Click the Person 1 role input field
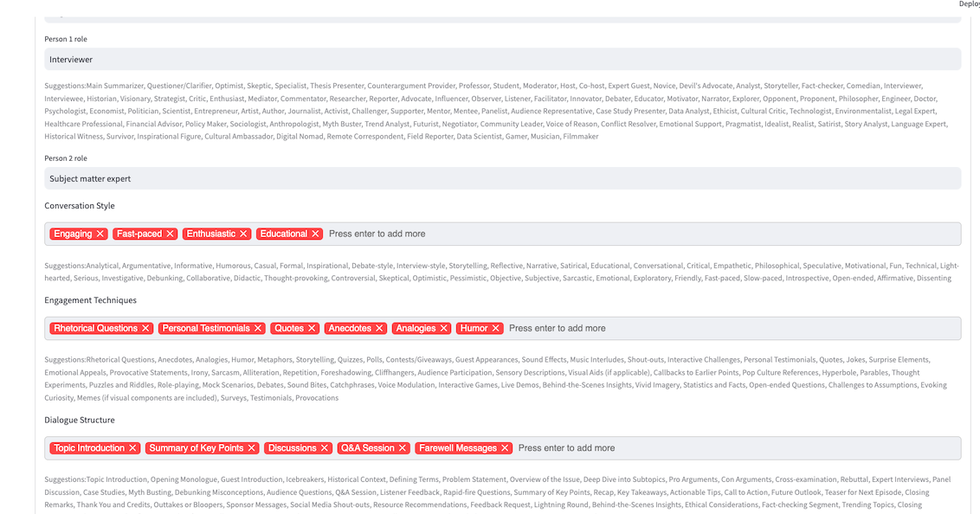Image resolution: width=980 pixels, height=514 pixels. click(x=502, y=60)
